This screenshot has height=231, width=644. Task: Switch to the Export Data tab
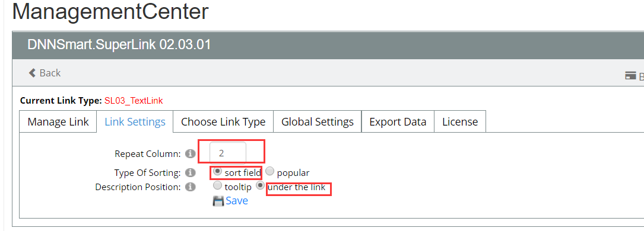[x=398, y=121]
